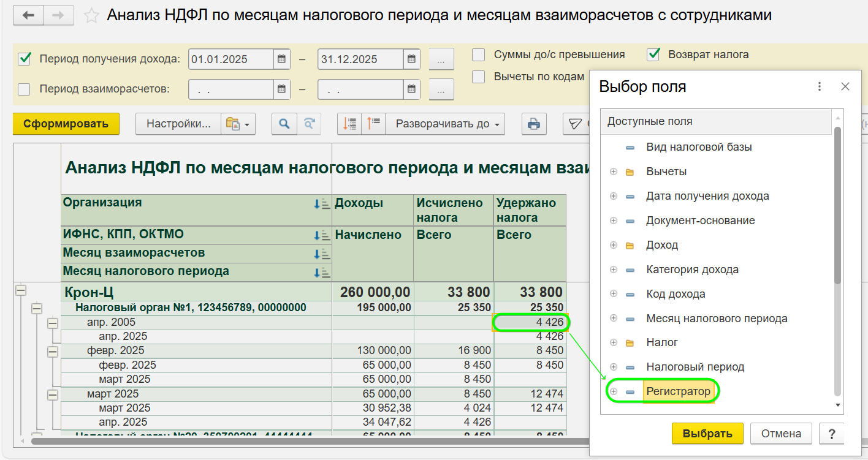Enable Суммы до/с превышения checkbox
Image resolution: width=868 pixels, height=460 pixels.
pos(479,55)
